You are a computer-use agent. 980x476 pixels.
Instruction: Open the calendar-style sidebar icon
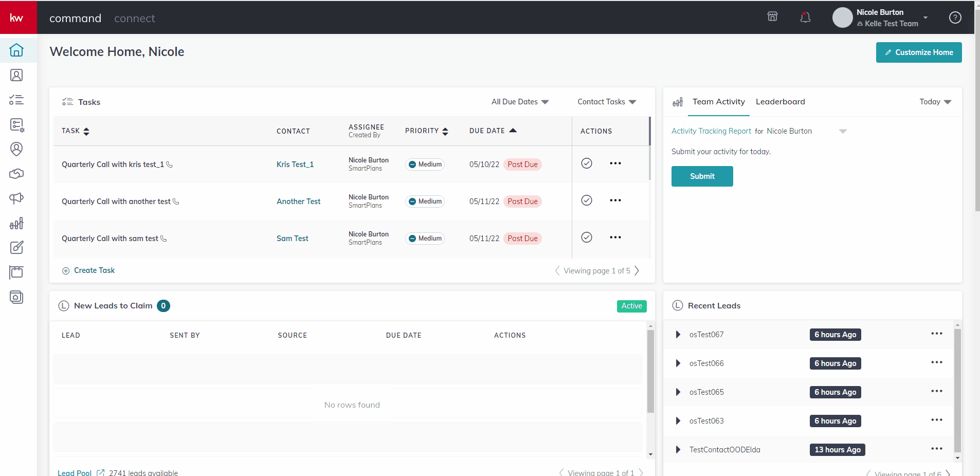coord(16,272)
